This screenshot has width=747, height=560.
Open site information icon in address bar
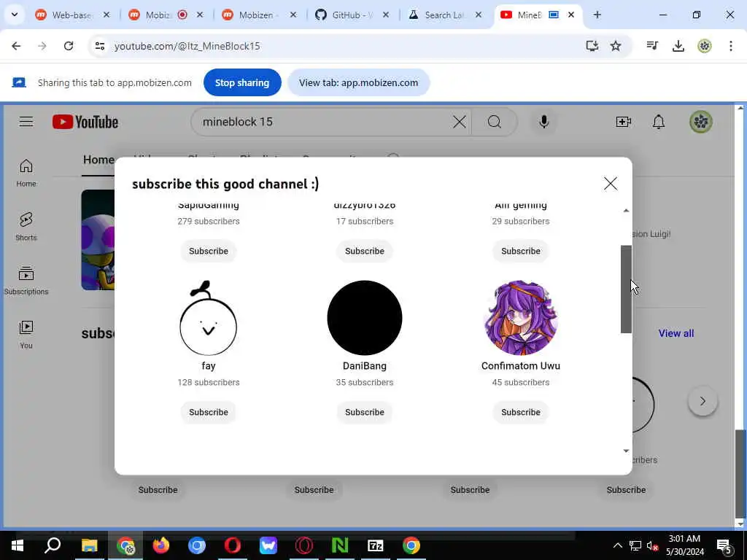point(99,46)
